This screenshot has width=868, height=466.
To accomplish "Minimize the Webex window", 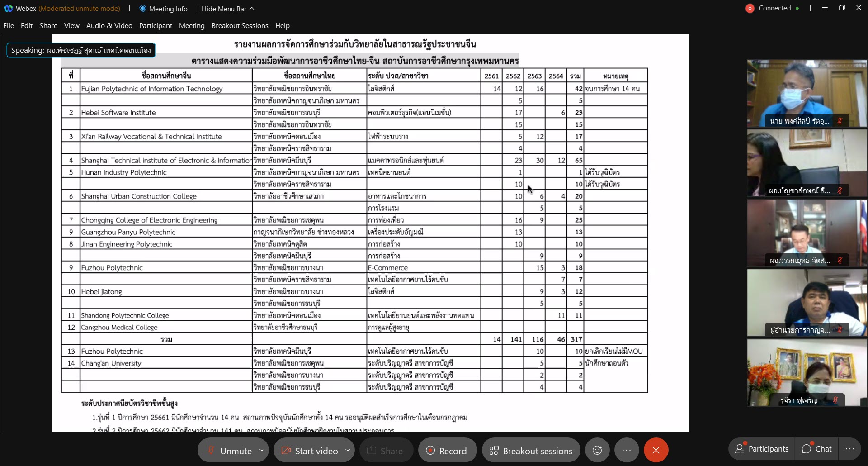I will point(825,8).
